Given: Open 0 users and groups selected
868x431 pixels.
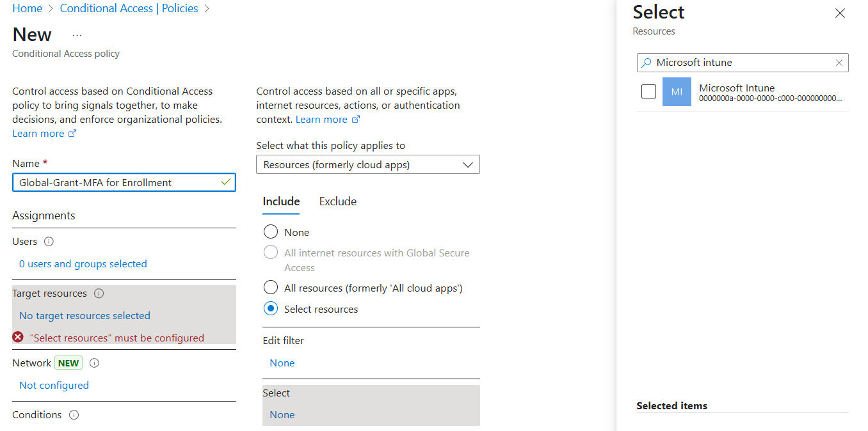Looking at the screenshot, I should [x=83, y=263].
